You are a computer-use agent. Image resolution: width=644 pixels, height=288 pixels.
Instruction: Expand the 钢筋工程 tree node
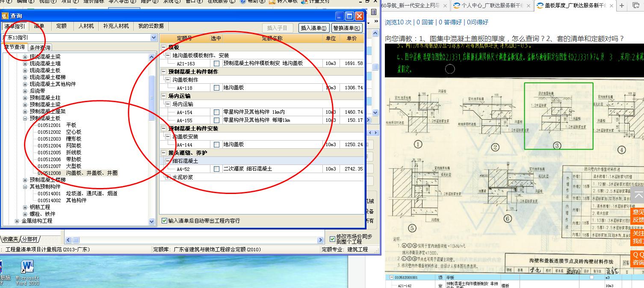[25, 207]
